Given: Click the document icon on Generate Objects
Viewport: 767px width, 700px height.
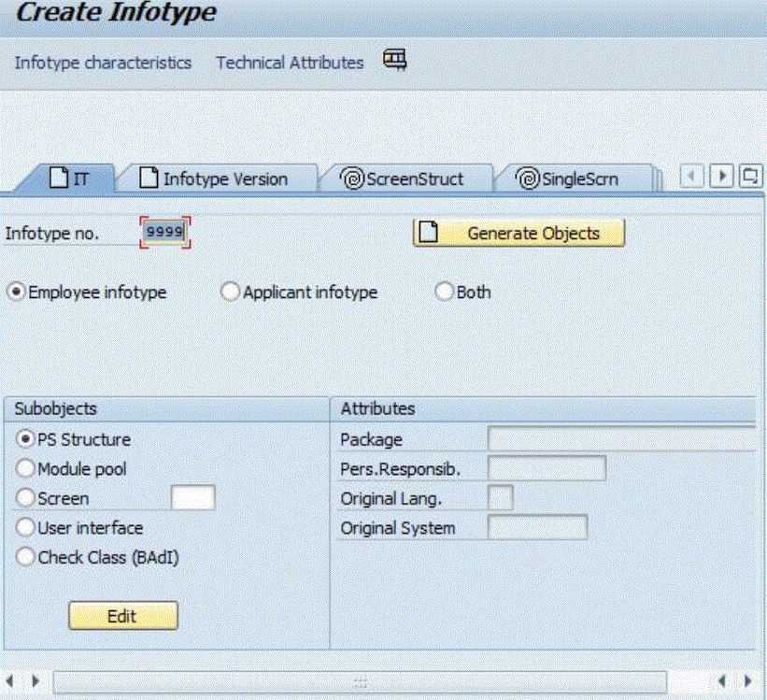Looking at the screenshot, I should pyautogui.click(x=428, y=233).
